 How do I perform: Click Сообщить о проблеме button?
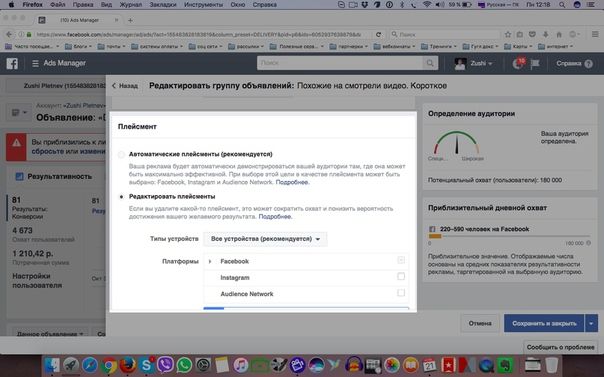pyautogui.click(x=560, y=347)
